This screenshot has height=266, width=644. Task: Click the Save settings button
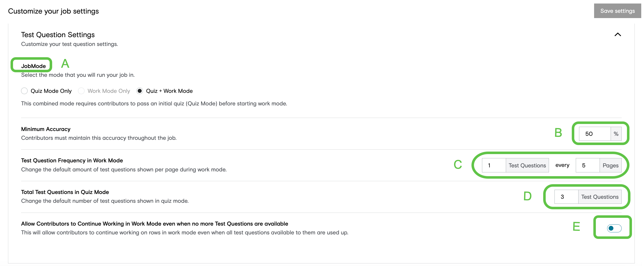point(617,11)
